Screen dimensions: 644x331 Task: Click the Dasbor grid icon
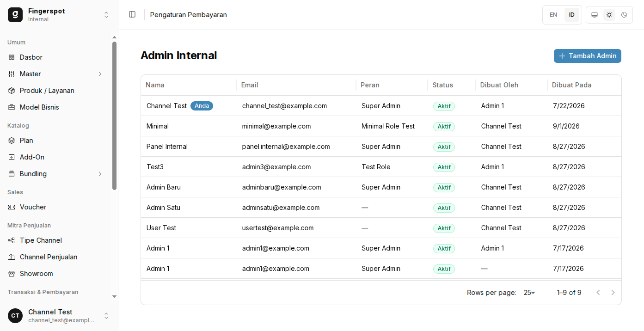point(12,57)
